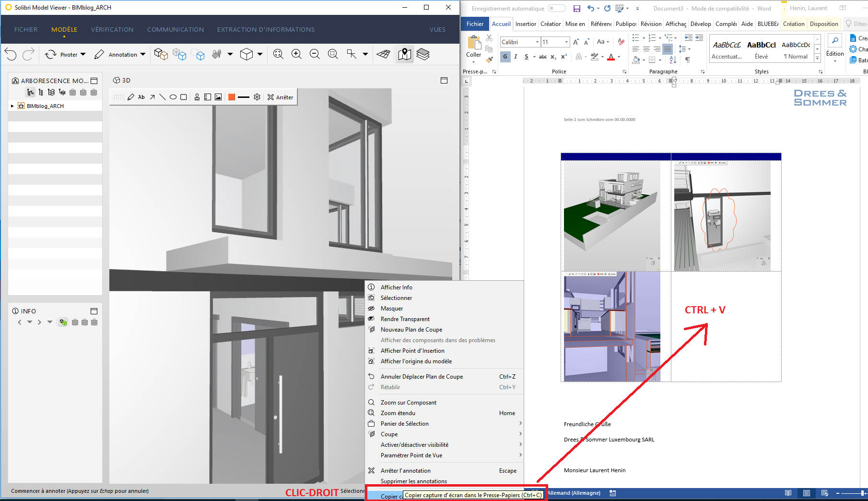Select Masquer in the context menu

click(x=392, y=309)
